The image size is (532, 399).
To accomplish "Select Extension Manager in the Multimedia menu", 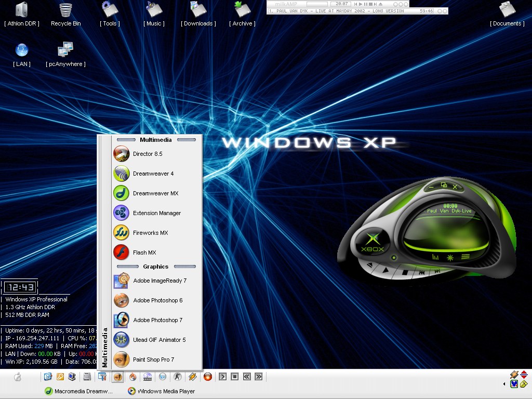I will (156, 213).
